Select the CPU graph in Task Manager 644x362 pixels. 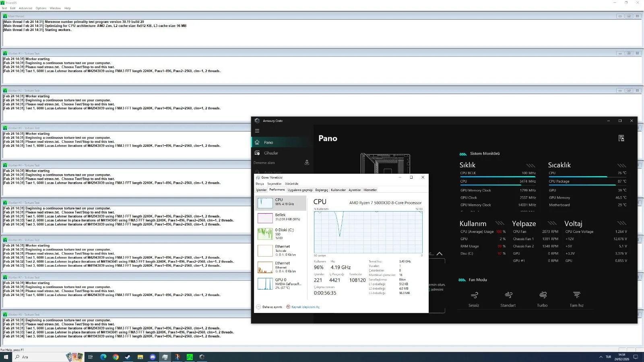click(281, 203)
